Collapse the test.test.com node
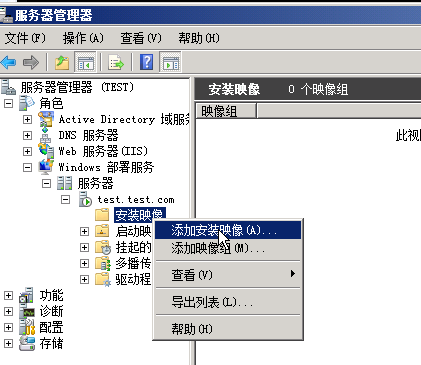Screen dimensions: 421x365 click(66, 199)
